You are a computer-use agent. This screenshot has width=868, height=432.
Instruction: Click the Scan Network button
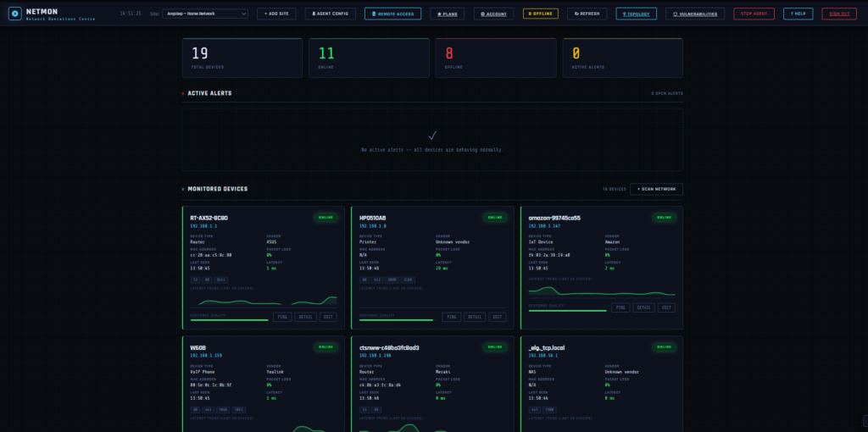point(656,189)
